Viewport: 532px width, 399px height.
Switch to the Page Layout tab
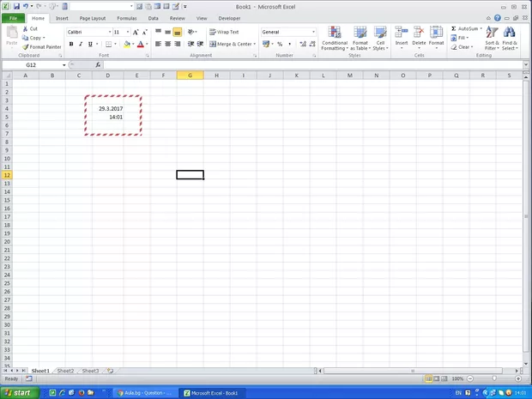click(92, 18)
